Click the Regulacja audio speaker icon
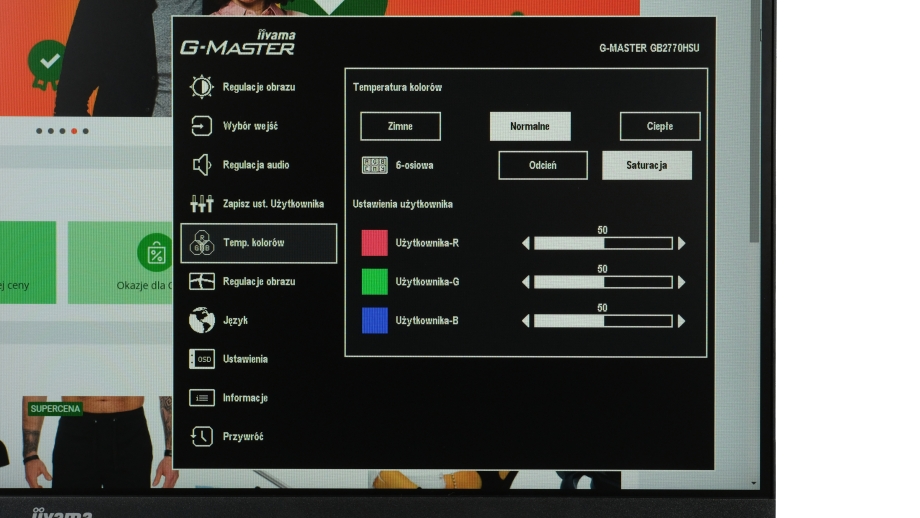 [201, 165]
